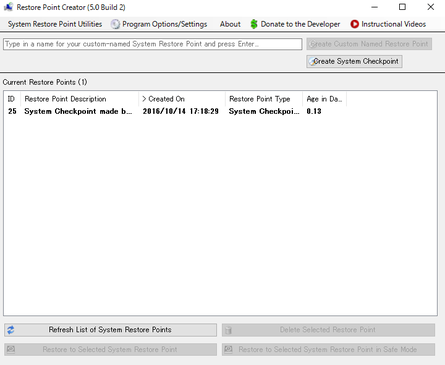Click the trash icon on Delete button

pyautogui.click(x=228, y=330)
